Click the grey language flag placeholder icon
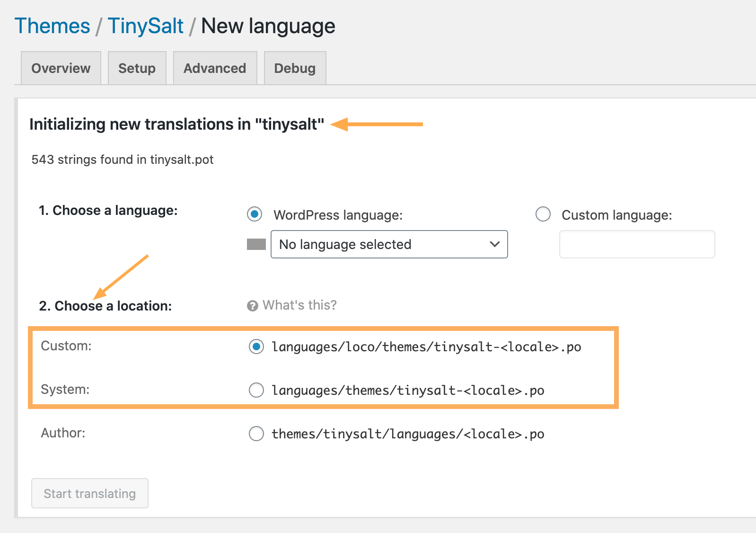756x533 pixels. coord(256,244)
